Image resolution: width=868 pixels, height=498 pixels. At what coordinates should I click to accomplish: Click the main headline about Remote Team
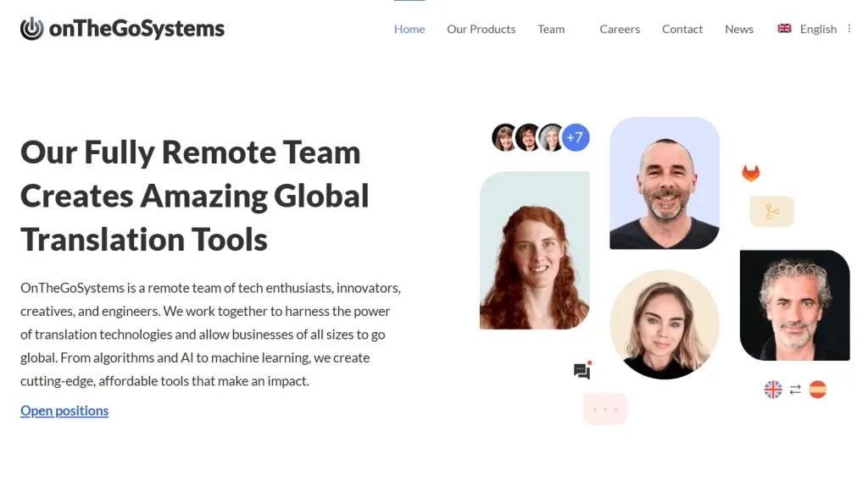[195, 196]
